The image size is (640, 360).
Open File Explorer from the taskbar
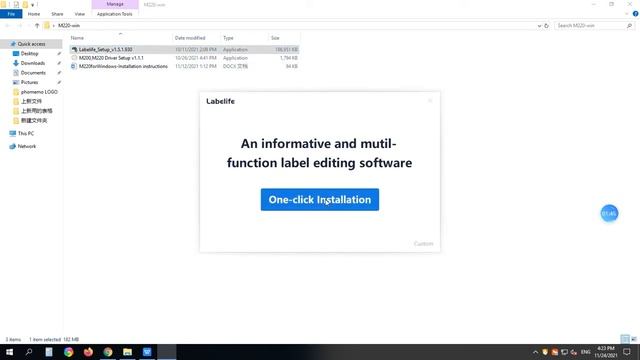(x=127, y=352)
